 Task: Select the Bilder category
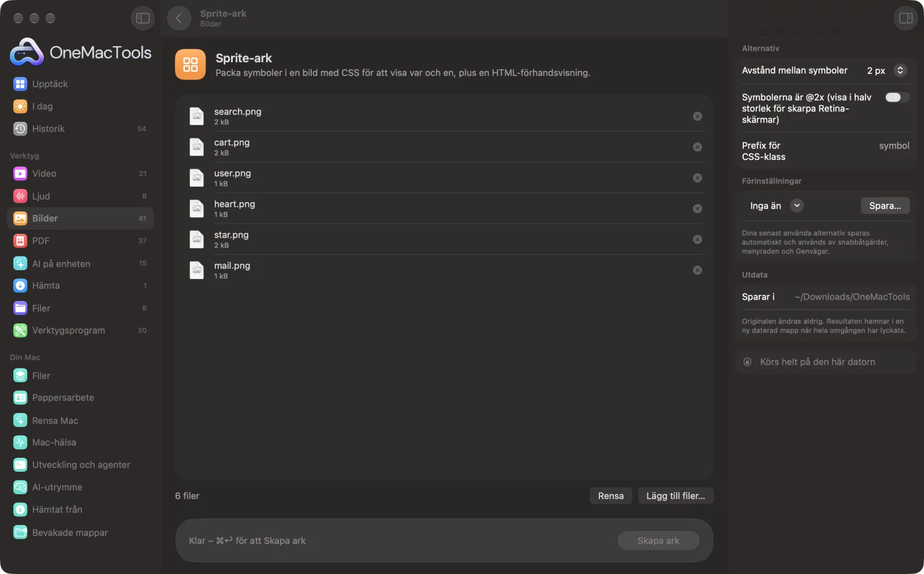pyautogui.click(x=80, y=218)
